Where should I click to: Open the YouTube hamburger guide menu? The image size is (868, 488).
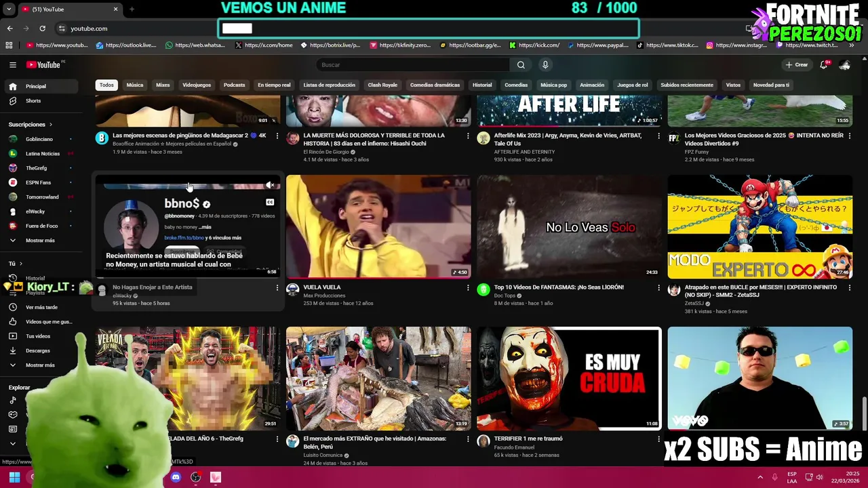coord(12,65)
